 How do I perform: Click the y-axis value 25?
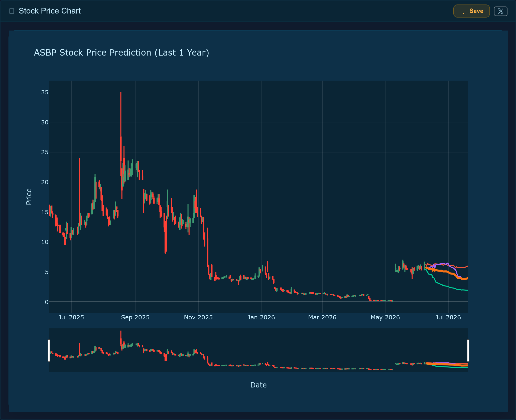(45, 152)
